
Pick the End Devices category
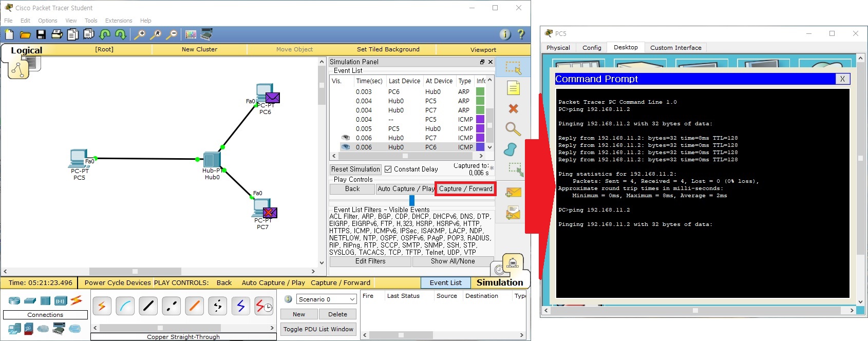14,329
